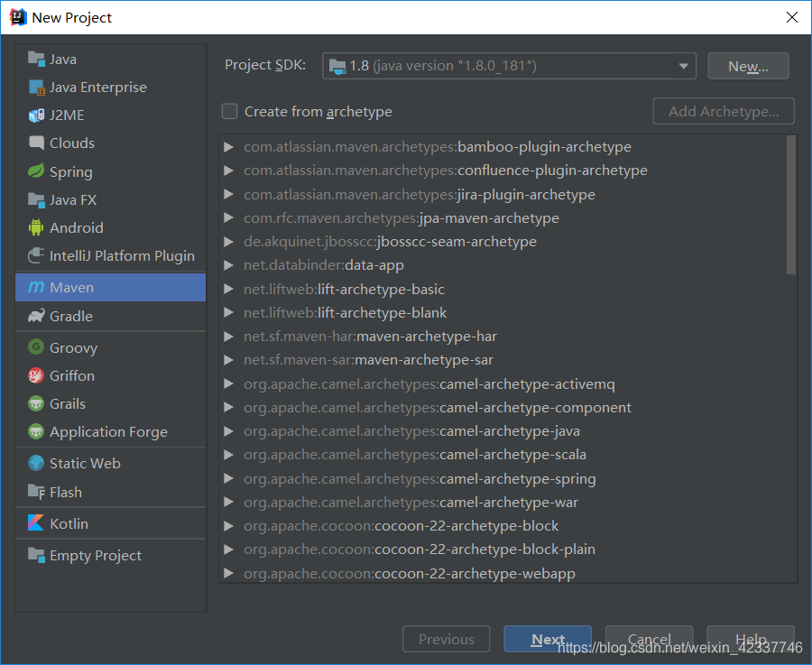This screenshot has height=665, width=812.
Task: Select camel-archetype-scala row text
Action: [x=415, y=455]
